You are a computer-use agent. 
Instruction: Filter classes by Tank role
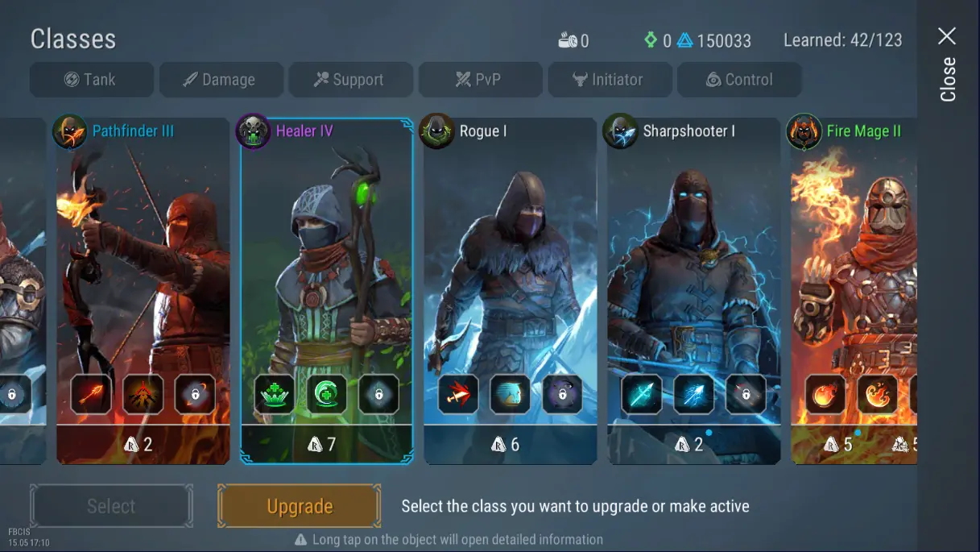92,80
